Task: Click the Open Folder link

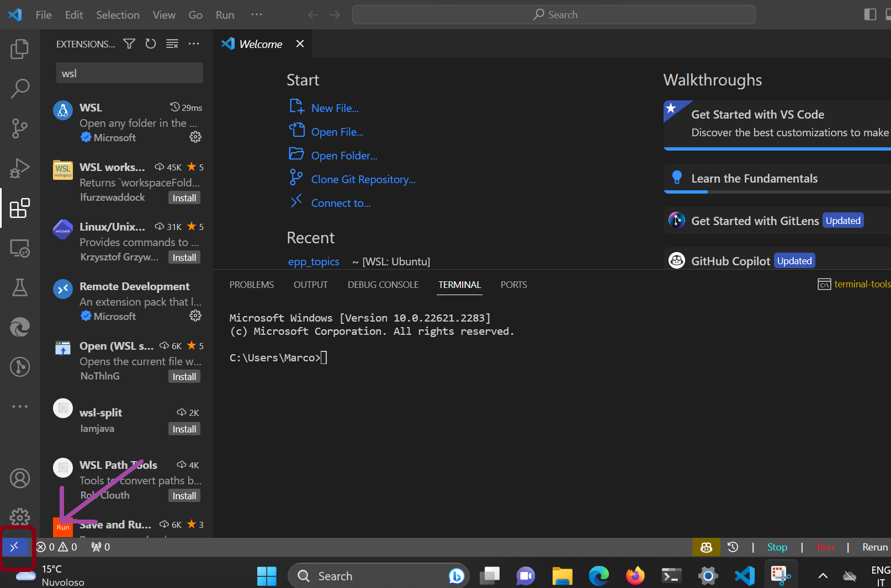Action: click(344, 156)
